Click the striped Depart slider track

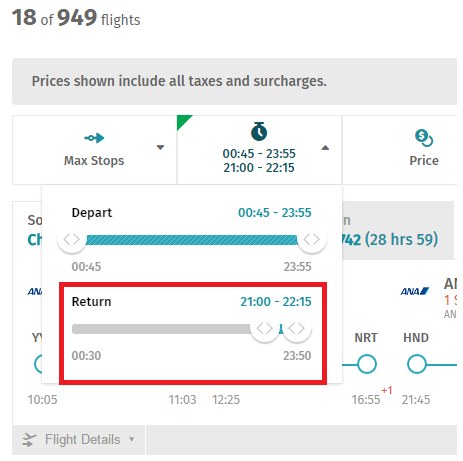tap(192, 240)
